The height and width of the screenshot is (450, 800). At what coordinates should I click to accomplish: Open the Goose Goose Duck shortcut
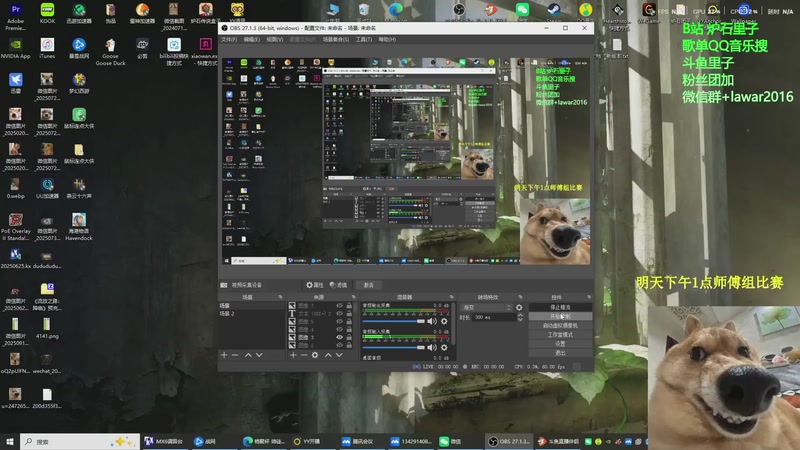(110, 52)
